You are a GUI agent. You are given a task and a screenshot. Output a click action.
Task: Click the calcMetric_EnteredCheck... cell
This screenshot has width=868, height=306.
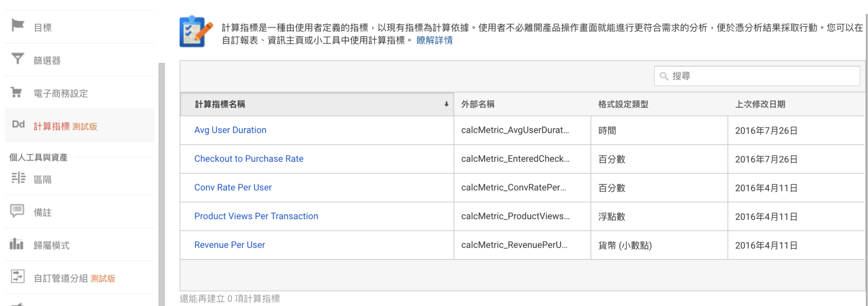click(x=522, y=159)
